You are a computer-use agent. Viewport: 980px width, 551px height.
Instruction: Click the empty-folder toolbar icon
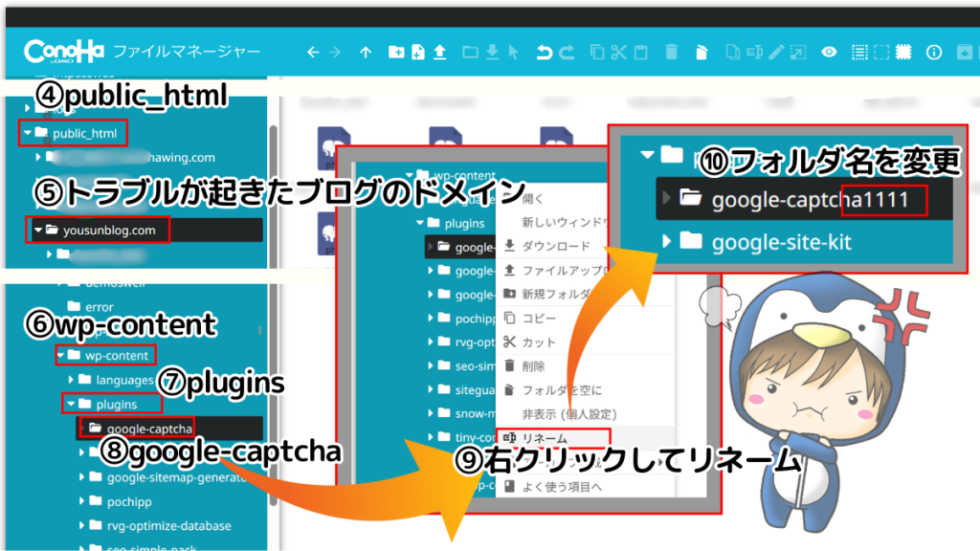702,52
